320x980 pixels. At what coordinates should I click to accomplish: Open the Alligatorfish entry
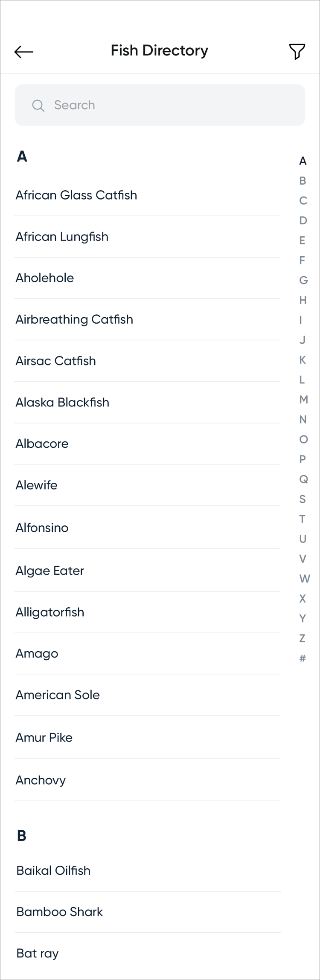tap(50, 612)
